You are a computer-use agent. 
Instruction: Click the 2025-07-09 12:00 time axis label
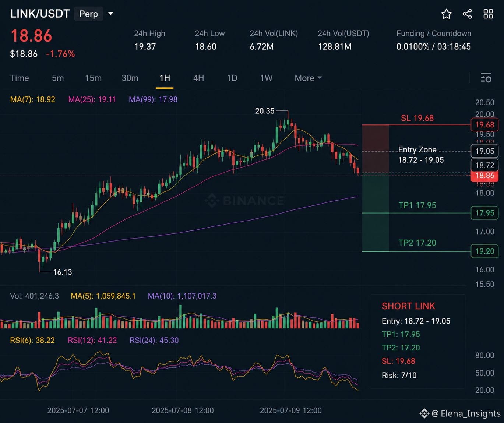click(x=291, y=410)
